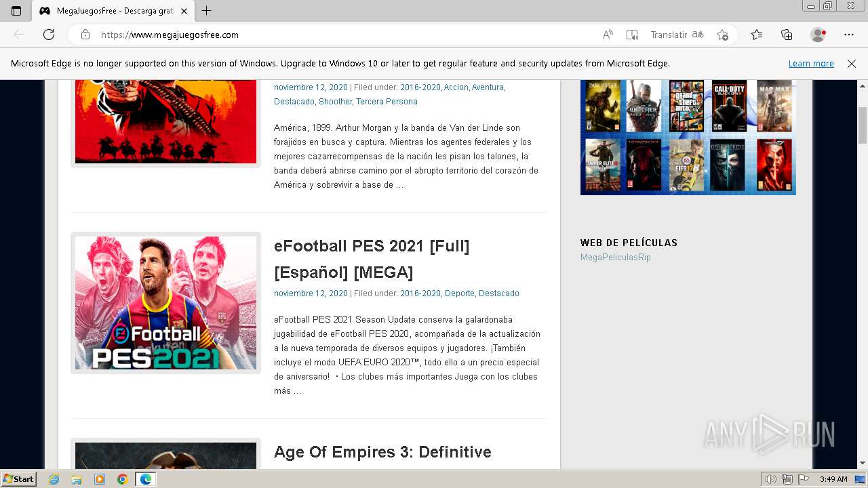Click the scrollbar down arrow
This screenshot has height=488, width=868.
[862, 463]
